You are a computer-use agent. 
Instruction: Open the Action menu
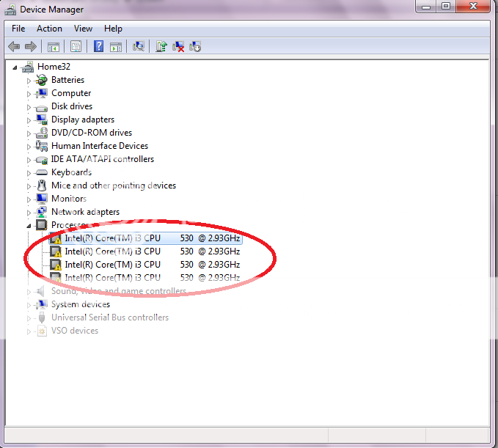(49, 29)
